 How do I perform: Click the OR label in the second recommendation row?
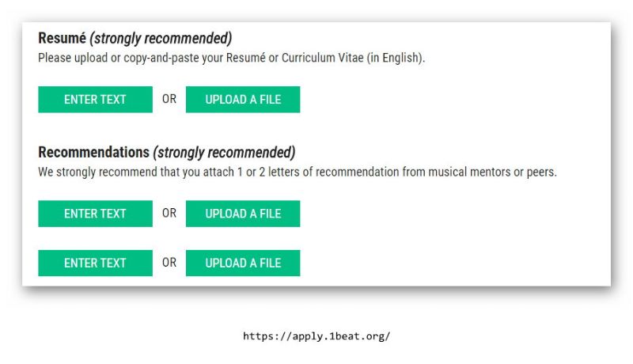click(x=169, y=263)
